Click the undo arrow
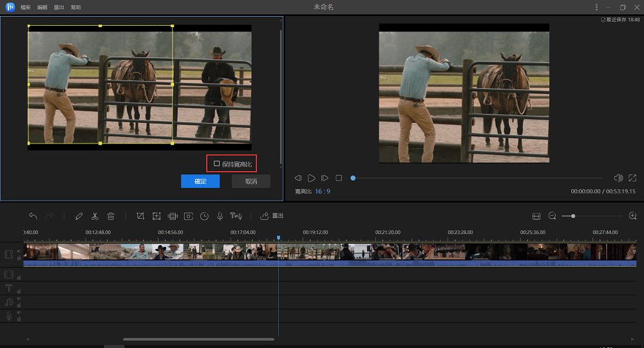644x348 pixels. [33, 216]
